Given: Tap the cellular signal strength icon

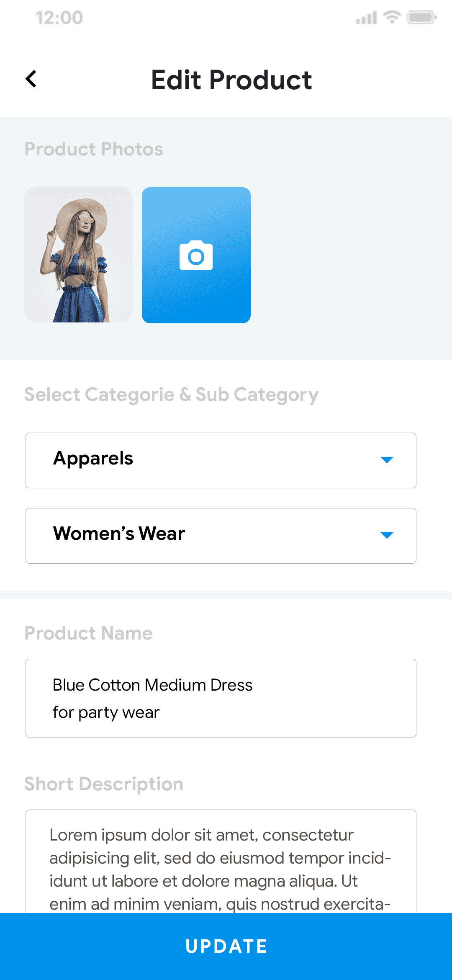Looking at the screenshot, I should [x=366, y=18].
